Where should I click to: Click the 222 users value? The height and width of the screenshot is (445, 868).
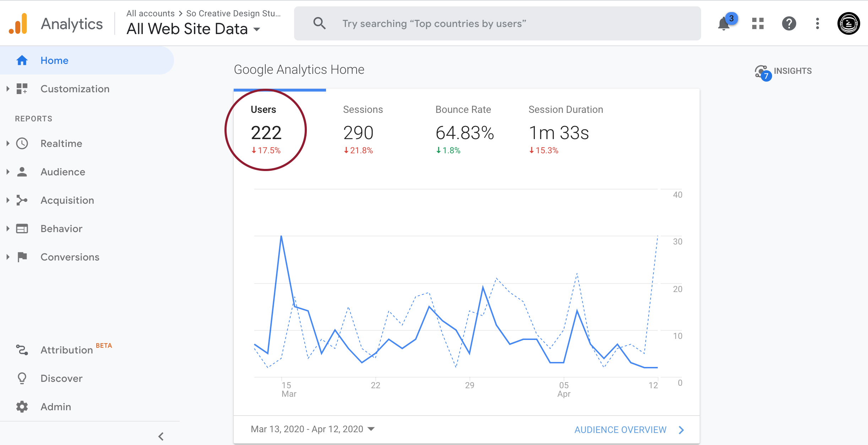(266, 133)
